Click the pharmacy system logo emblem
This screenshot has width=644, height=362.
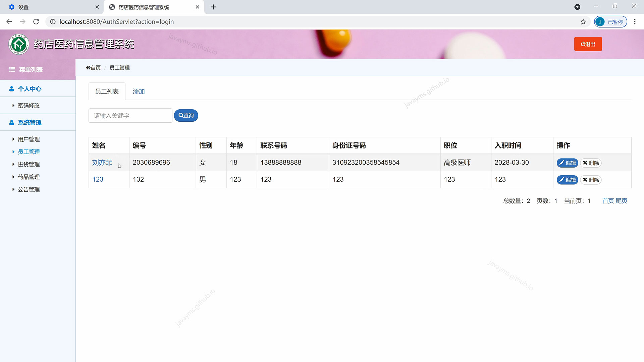[x=19, y=44]
